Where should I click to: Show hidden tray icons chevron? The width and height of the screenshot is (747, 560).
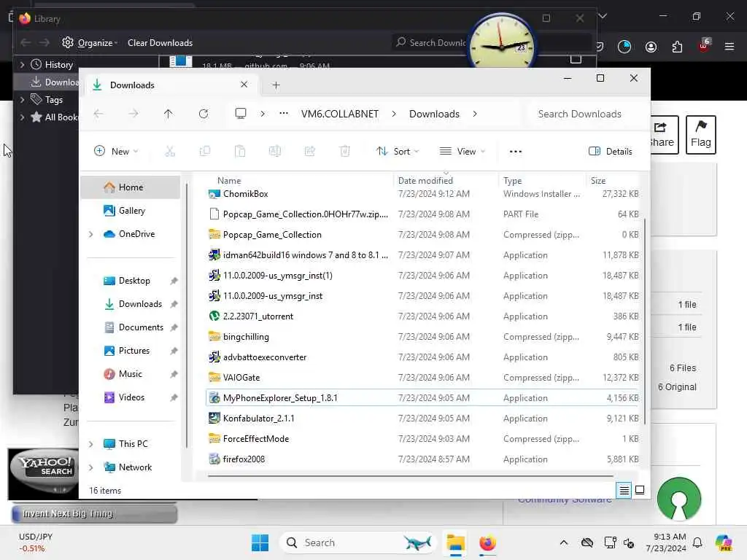pyautogui.click(x=564, y=542)
